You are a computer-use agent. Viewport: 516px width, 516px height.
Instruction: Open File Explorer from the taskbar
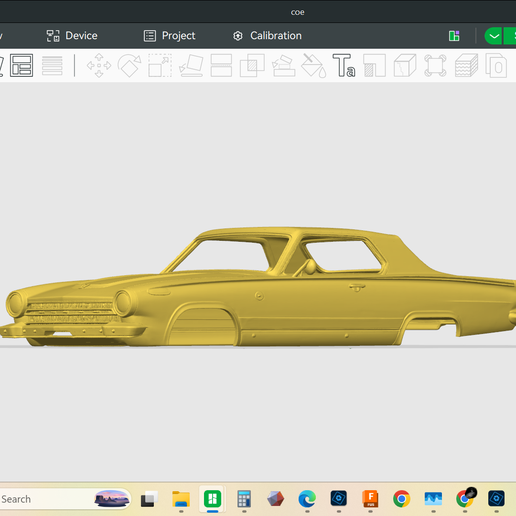(181, 499)
